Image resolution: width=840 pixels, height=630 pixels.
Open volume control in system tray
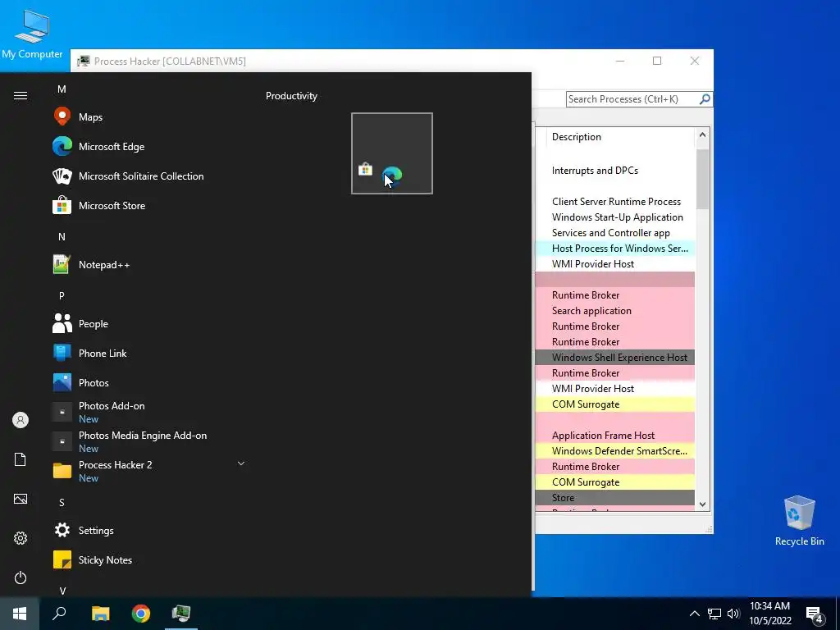(733, 614)
